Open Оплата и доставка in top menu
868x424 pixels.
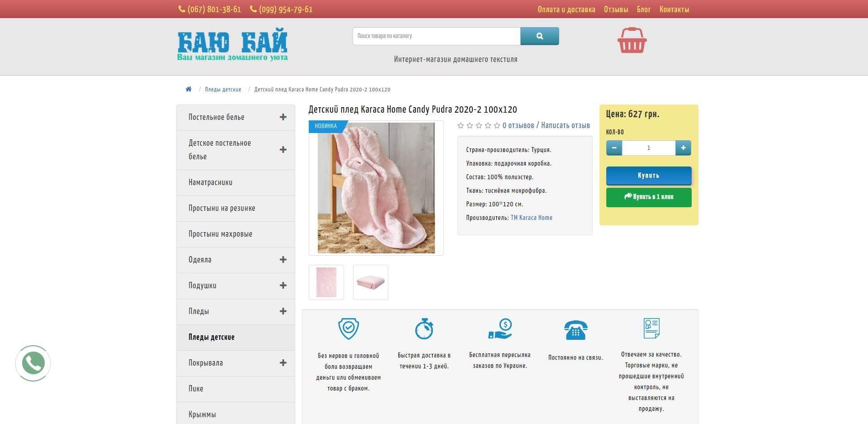click(x=566, y=10)
